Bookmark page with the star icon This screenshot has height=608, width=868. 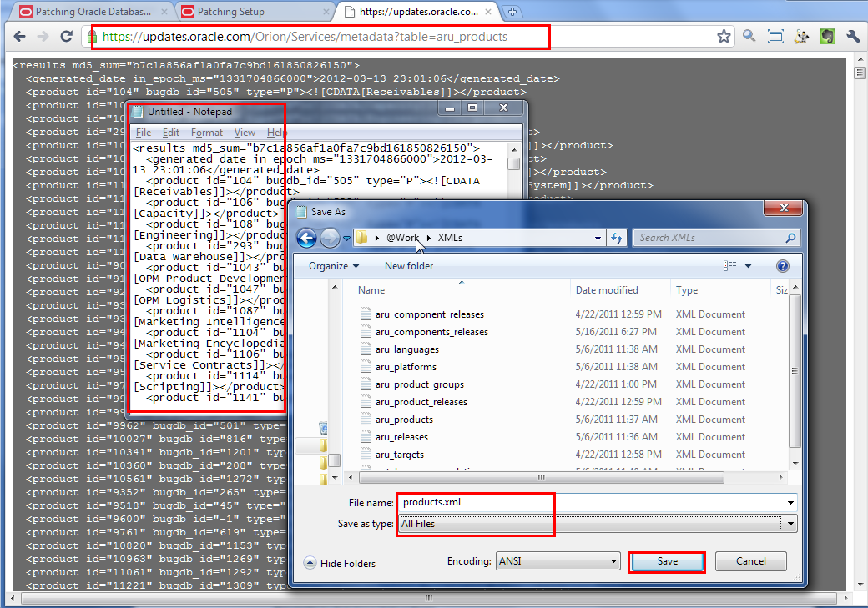point(724,37)
